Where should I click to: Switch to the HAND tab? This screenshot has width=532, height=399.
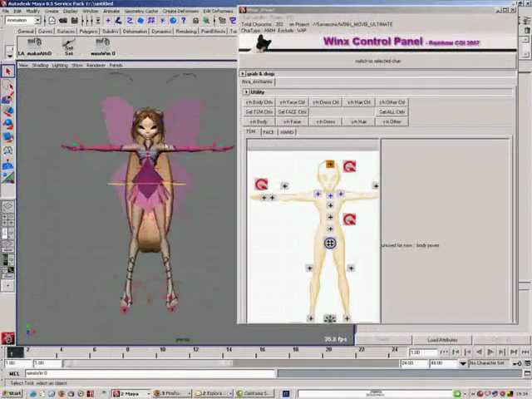(x=287, y=132)
